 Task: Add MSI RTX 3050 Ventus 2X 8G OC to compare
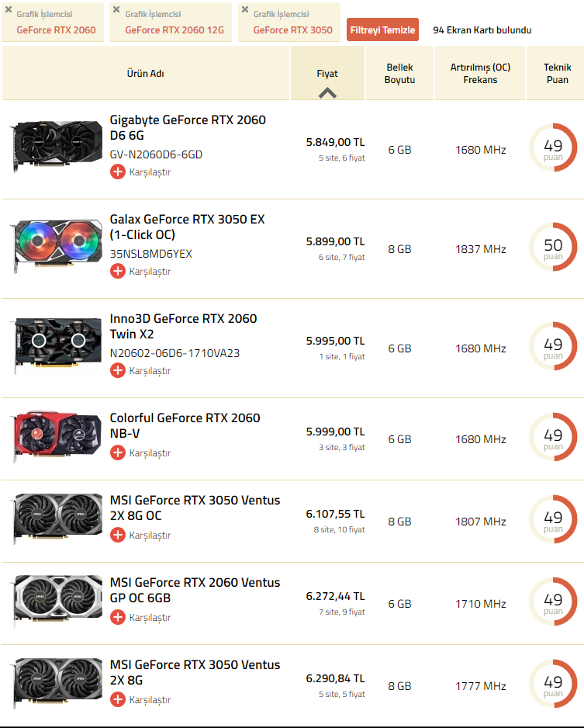click(x=118, y=536)
